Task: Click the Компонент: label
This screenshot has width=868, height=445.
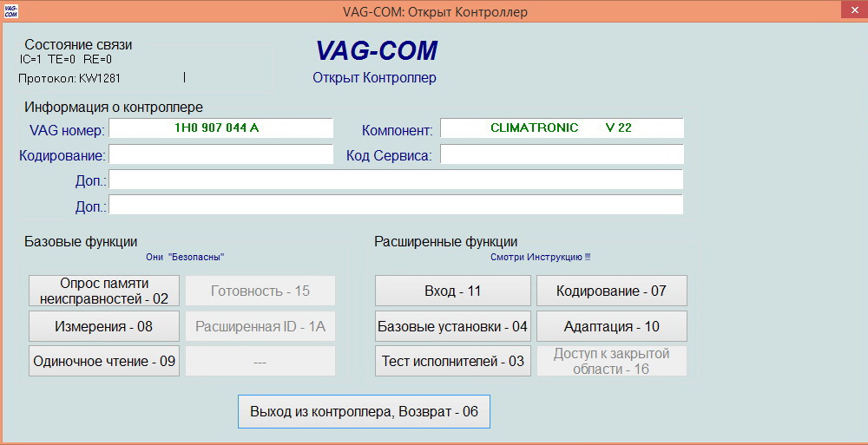Action: pos(397,131)
